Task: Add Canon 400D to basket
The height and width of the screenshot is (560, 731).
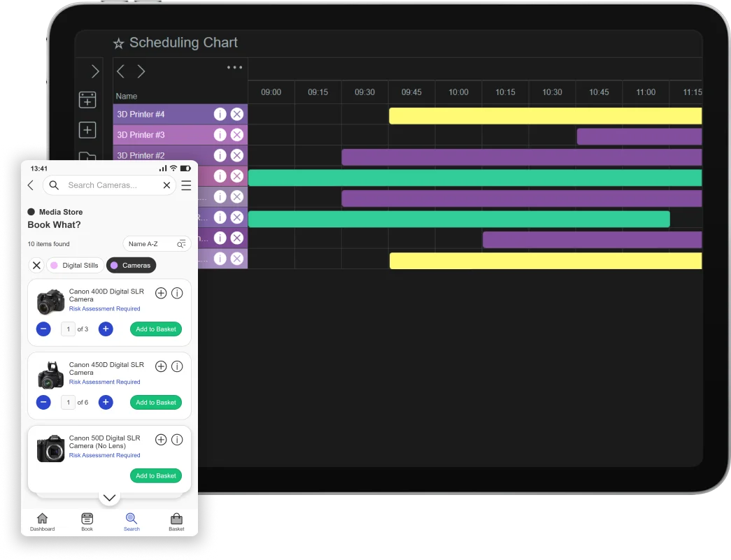Action: point(155,329)
